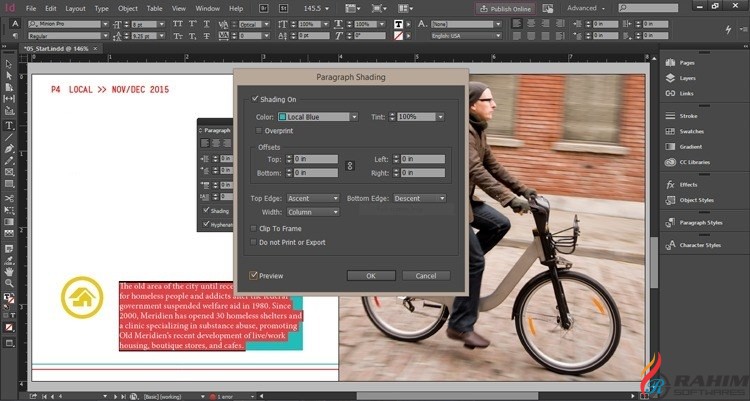Select the Pen tool
The image size is (750, 401).
[9, 148]
